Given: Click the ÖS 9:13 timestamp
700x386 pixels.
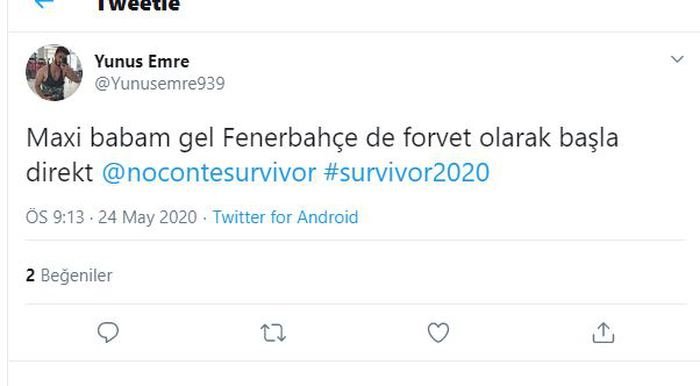Looking at the screenshot, I should tap(55, 217).
